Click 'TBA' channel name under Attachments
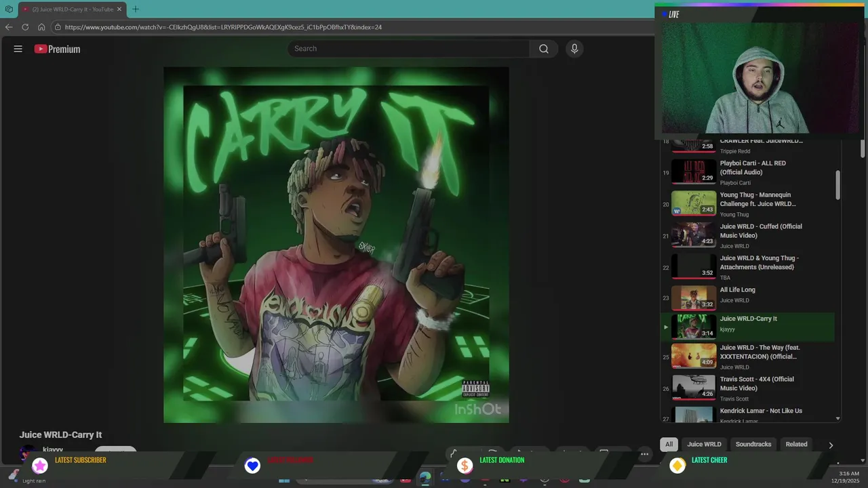 pos(725,278)
